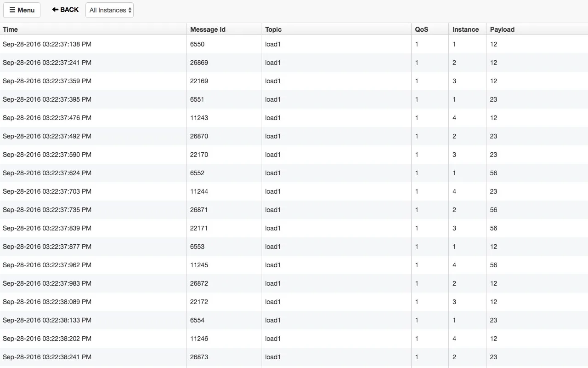The height and width of the screenshot is (368, 588).
Task: Click instance 4 in row 11243
Action: tap(454, 118)
